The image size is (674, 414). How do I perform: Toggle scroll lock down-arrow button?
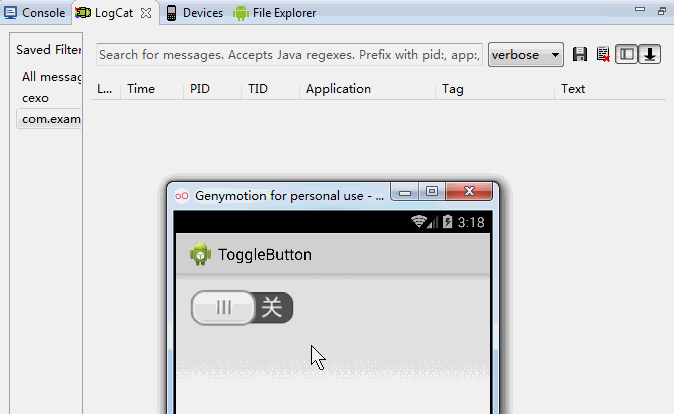(649, 54)
